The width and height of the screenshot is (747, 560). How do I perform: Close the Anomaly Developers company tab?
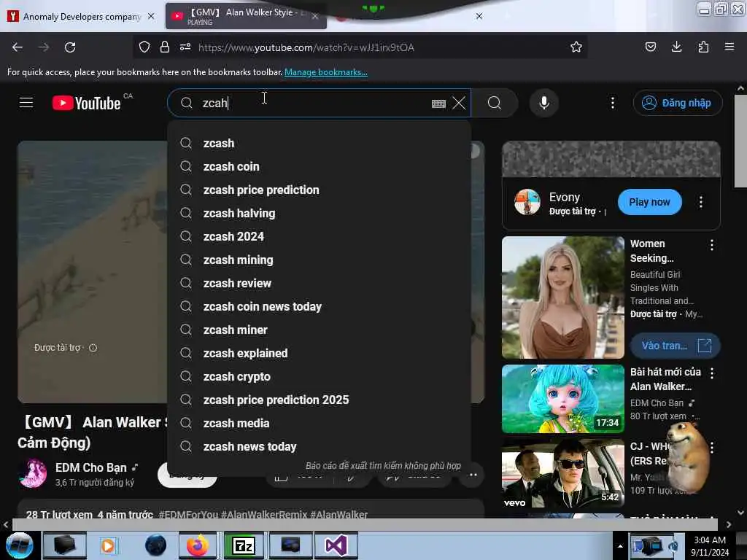(x=151, y=16)
